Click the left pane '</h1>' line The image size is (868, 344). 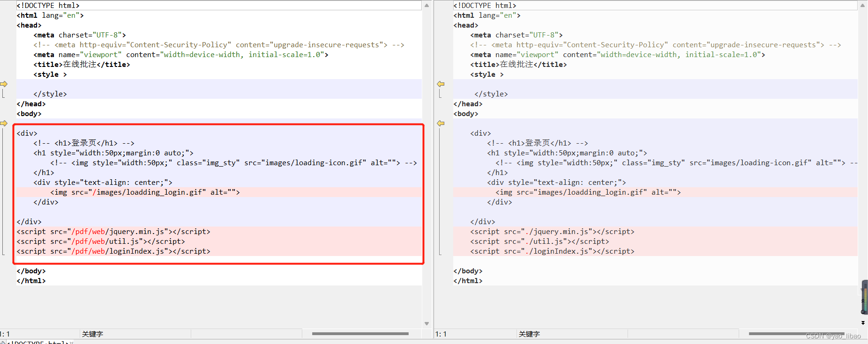[44, 173]
